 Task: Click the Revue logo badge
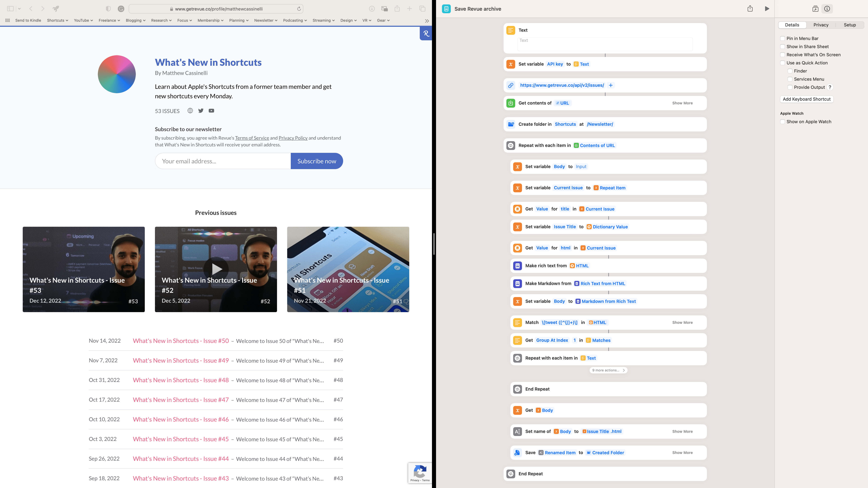click(426, 34)
